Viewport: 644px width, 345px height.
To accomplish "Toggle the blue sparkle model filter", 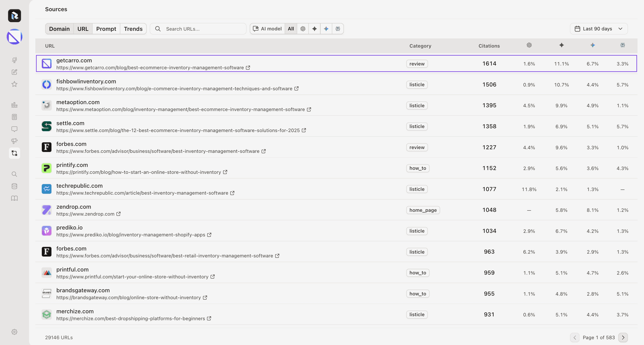I will pos(326,29).
